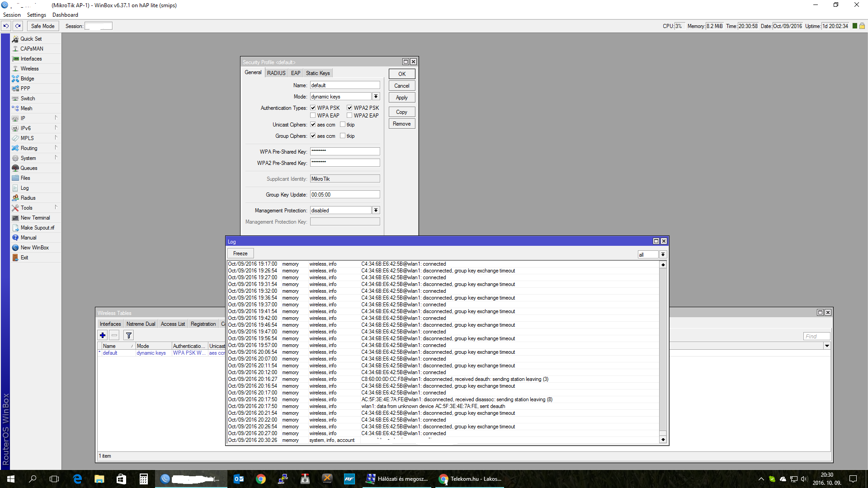Screen dimensions: 868x488
Task: Open Session menu
Action: [12, 15]
